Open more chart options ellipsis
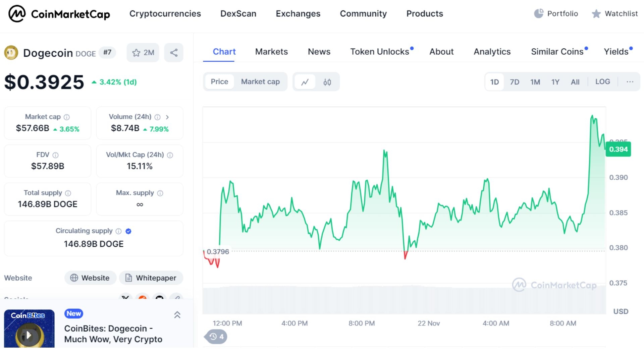The height and width of the screenshot is (362, 644). [x=630, y=81]
